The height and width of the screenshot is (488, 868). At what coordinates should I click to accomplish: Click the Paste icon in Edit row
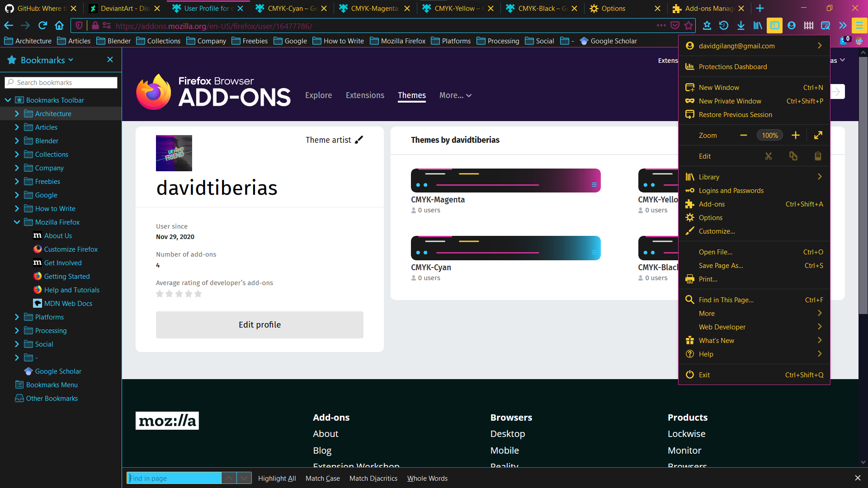[818, 156]
